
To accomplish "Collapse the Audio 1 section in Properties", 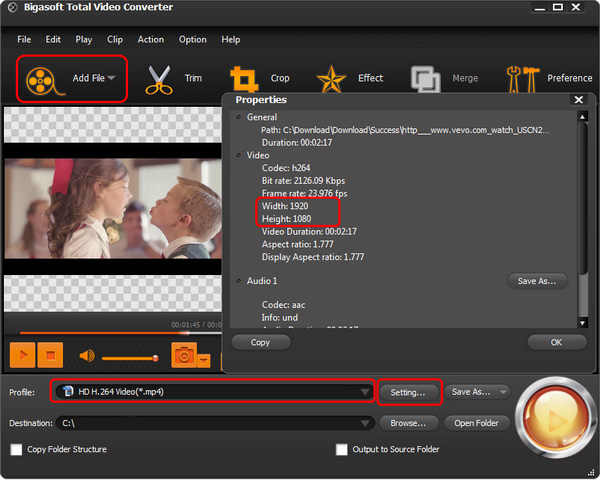I will 239,281.
